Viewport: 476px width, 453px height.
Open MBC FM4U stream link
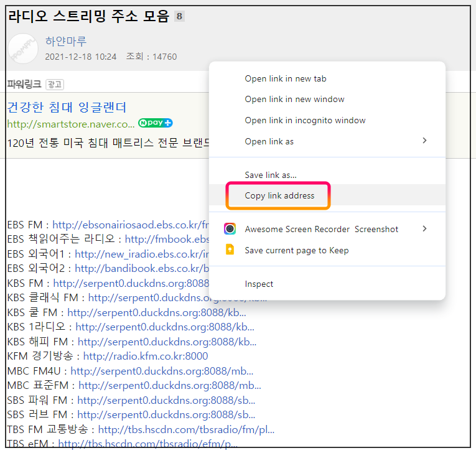pos(162,371)
